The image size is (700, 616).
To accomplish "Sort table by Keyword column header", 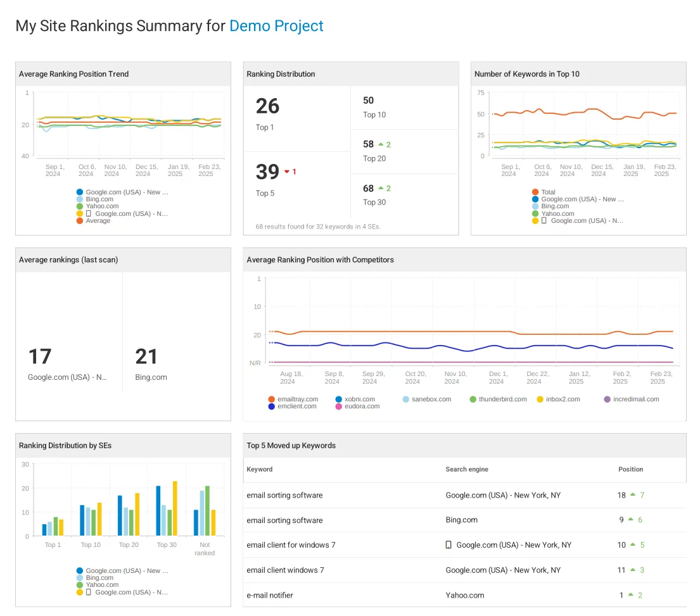I will click(259, 469).
